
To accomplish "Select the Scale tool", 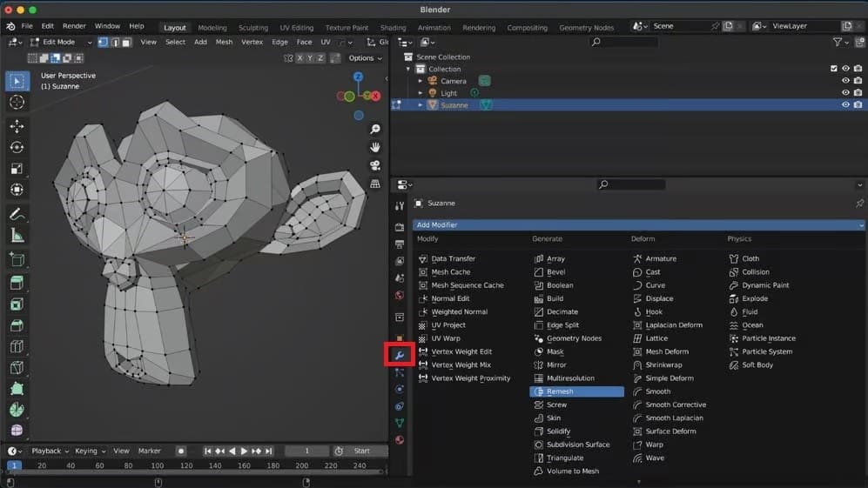I will [x=17, y=169].
